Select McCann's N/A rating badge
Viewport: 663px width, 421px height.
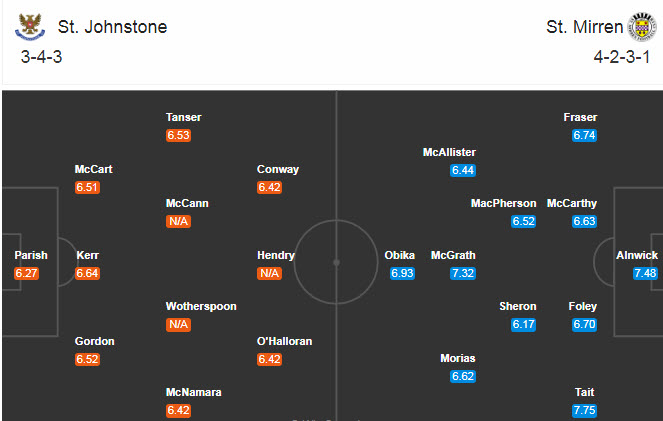179,221
